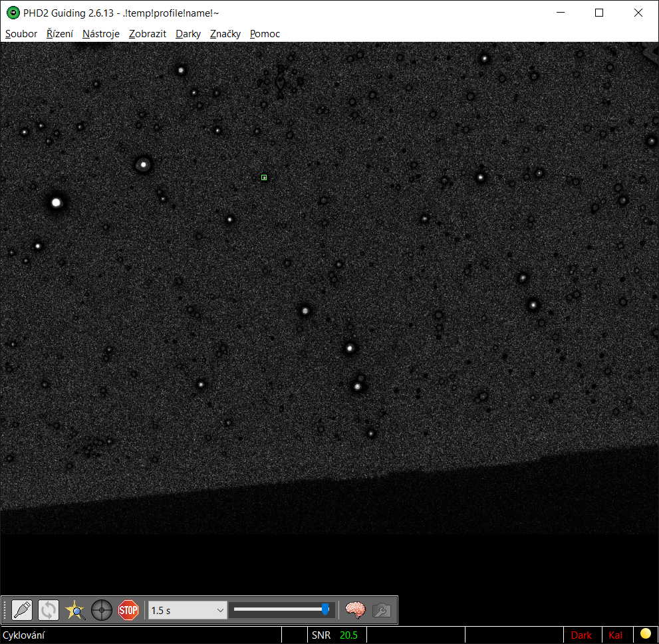This screenshot has width=659, height=644.
Task: Open the Zobrazit menu
Action: (x=148, y=34)
